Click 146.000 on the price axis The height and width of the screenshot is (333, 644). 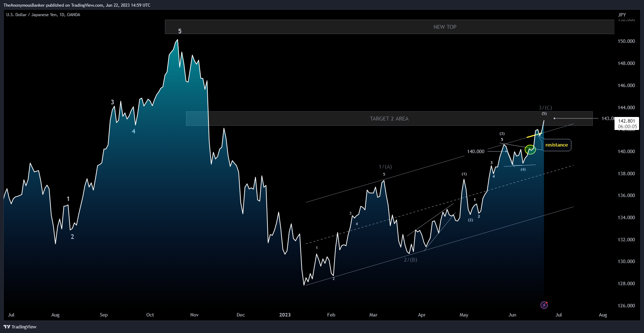(626, 86)
